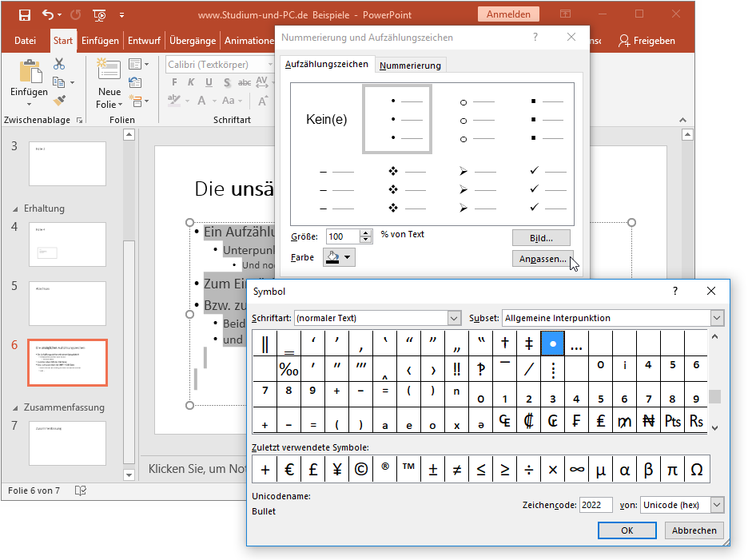Click the Cut scissors icon

point(59,63)
